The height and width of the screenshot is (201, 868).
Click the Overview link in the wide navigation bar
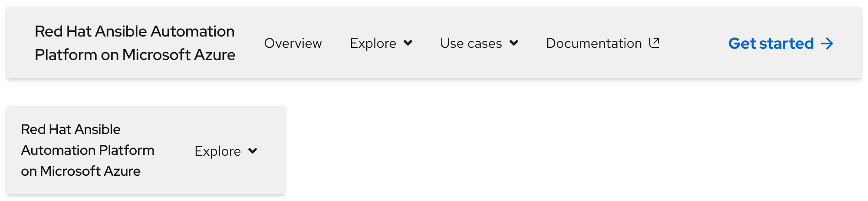293,44
